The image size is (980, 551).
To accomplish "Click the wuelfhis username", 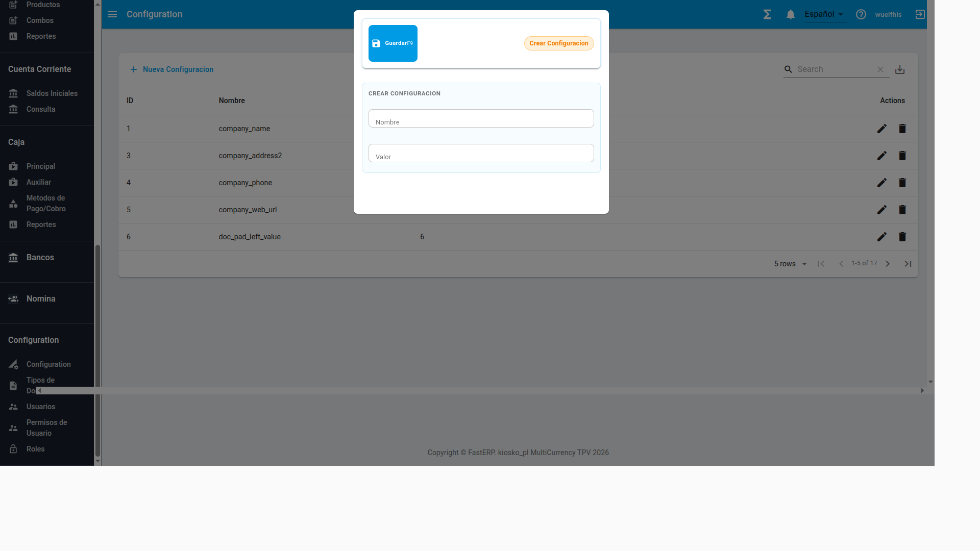I will [888, 14].
